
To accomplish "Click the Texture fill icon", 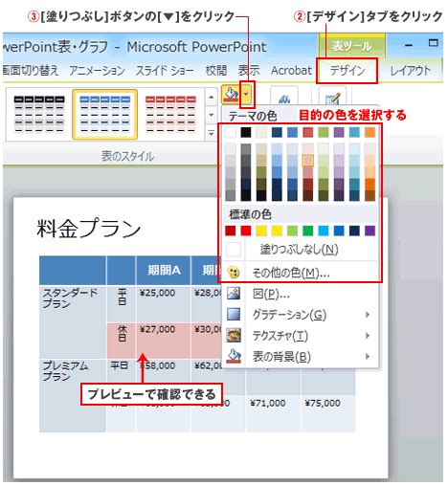I will point(234,335).
